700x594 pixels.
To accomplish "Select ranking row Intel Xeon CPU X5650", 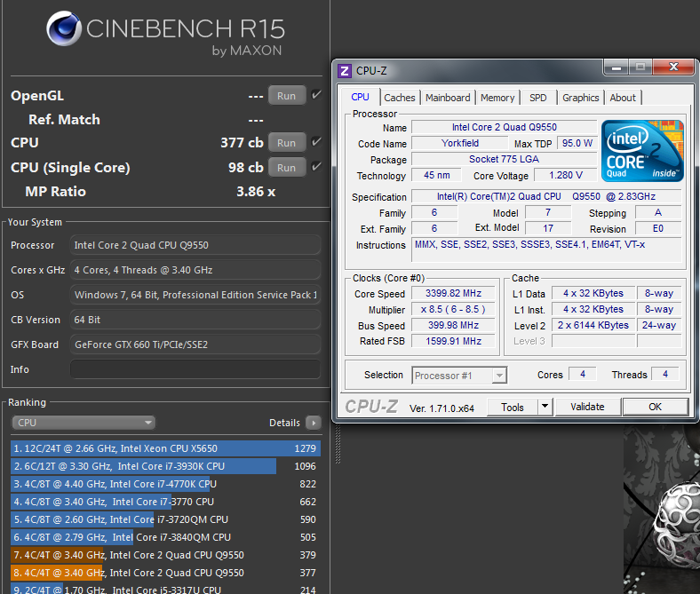I will [x=165, y=448].
